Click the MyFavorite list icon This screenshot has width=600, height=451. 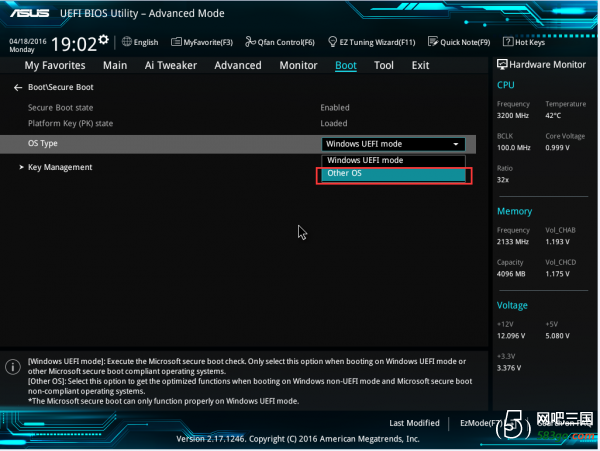tap(176, 42)
